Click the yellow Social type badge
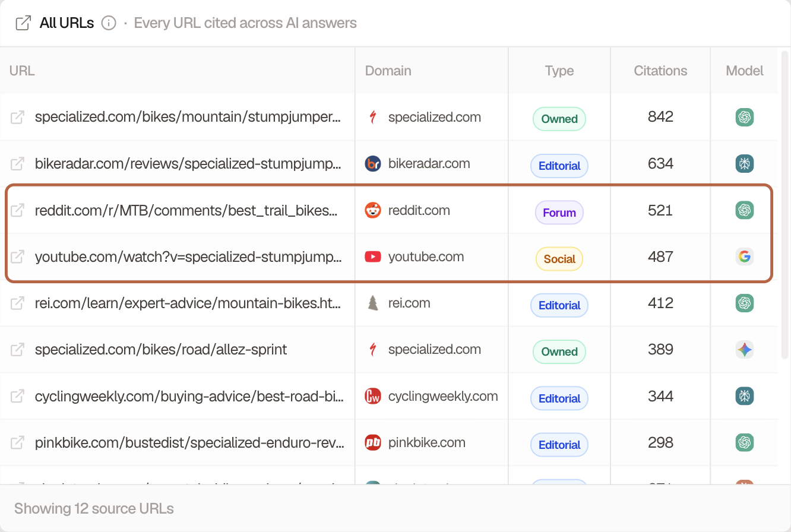 coord(559,259)
